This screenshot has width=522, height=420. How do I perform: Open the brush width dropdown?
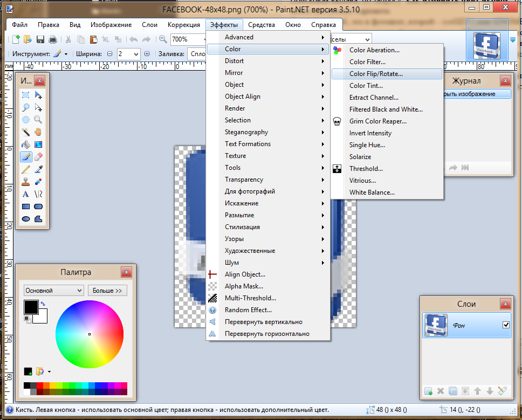pyautogui.click(x=136, y=54)
